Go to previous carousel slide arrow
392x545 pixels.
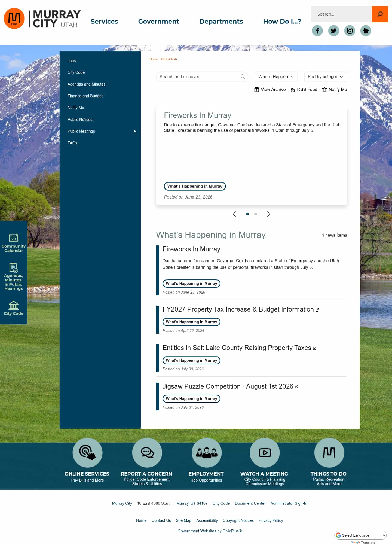(234, 214)
